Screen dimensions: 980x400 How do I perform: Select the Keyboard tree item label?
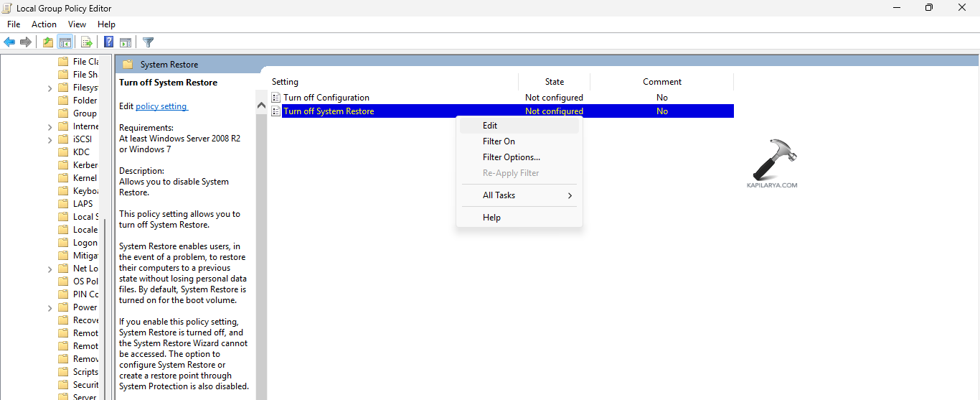pyautogui.click(x=86, y=191)
